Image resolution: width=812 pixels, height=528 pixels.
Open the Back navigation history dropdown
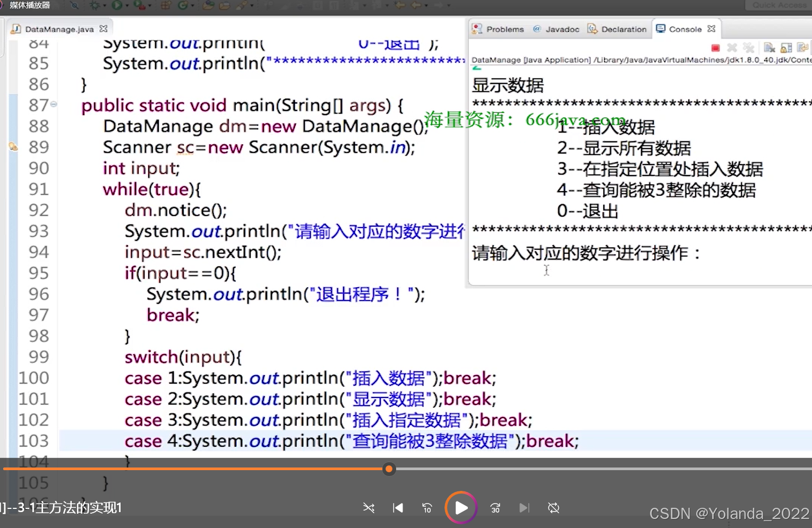point(425,5)
